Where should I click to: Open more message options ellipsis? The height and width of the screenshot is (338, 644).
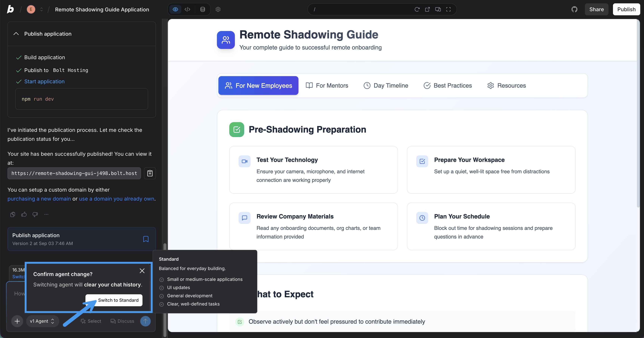click(46, 214)
